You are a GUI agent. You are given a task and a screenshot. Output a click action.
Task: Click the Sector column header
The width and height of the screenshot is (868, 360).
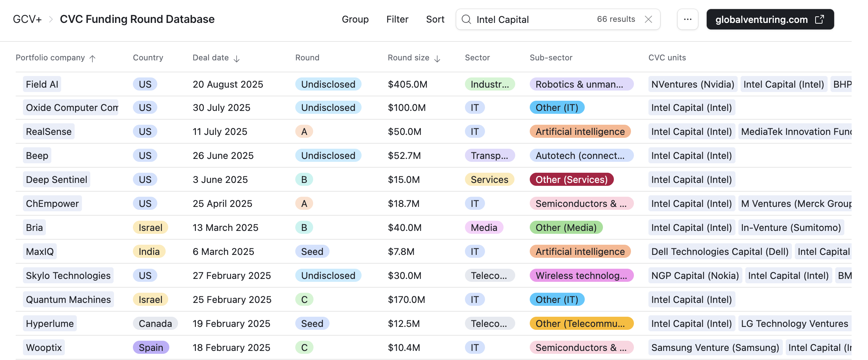click(477, 58)
